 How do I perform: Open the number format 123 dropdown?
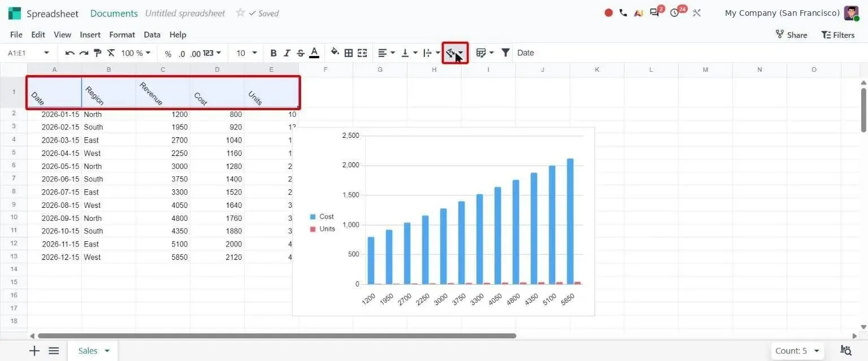[212, 53]
